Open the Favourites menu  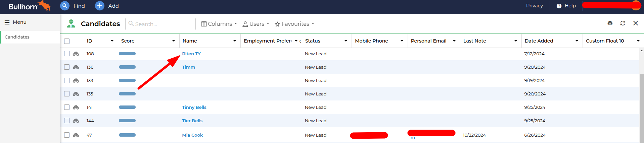[294, 24]
